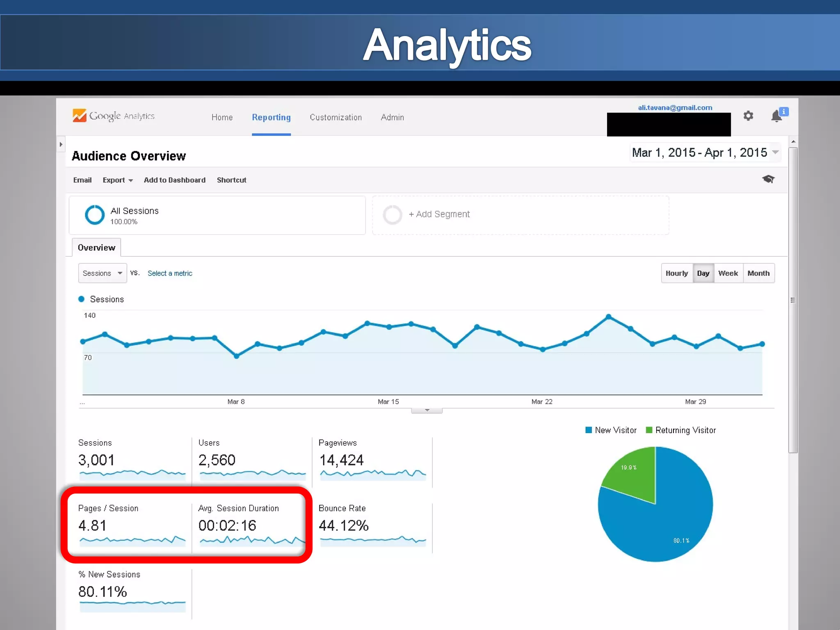
Task: Open the date range picker
Action: pyautogui.click(x=705, y=153)
